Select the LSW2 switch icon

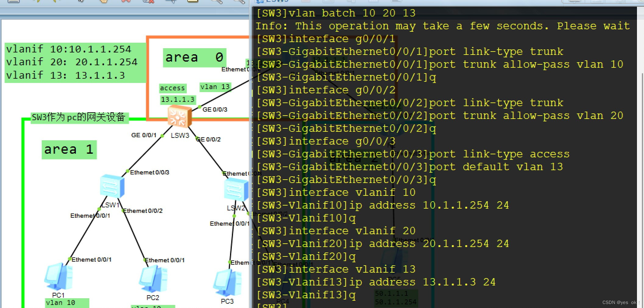pyautogui.click(x=236, y=189)
